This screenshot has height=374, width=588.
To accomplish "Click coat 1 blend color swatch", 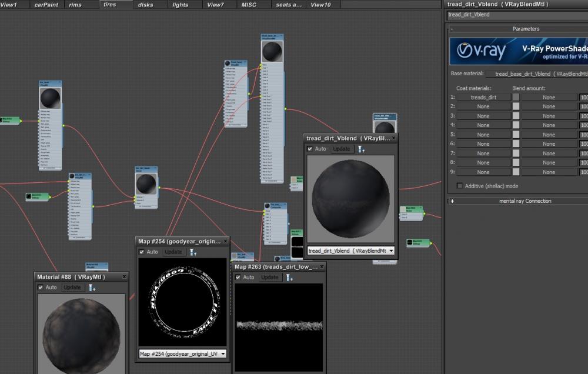I will [x=516, y=97].
